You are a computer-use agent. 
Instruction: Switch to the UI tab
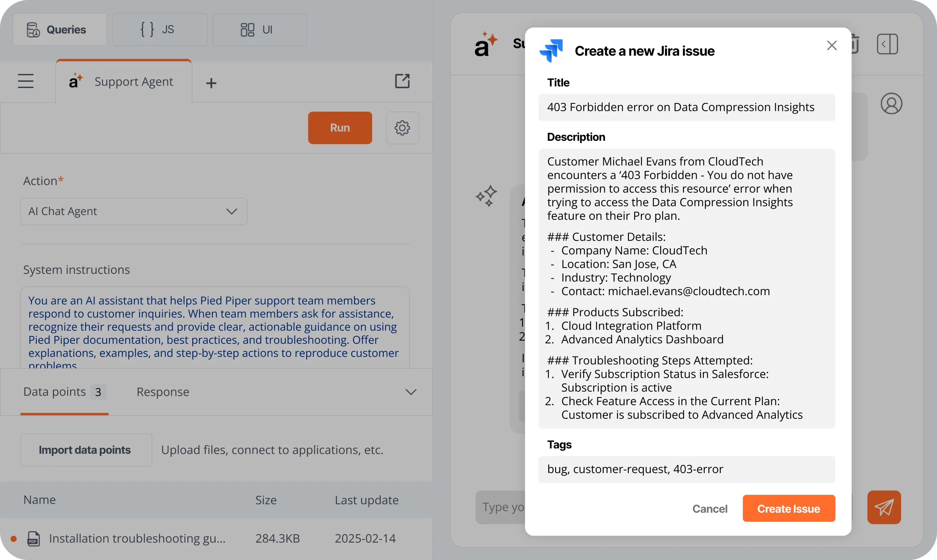tap(260, 30)
